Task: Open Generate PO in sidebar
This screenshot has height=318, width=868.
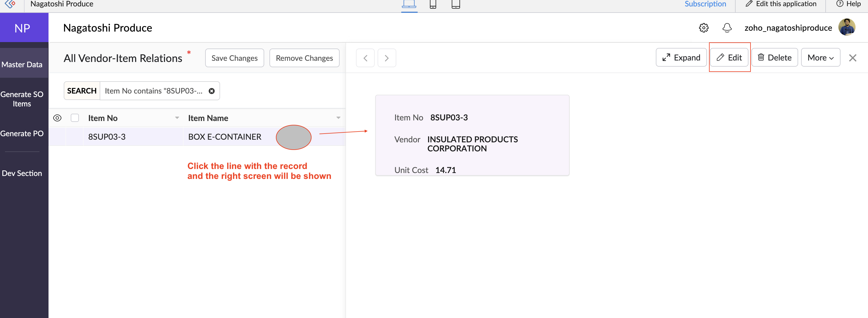Action: [x=22, y=133]
